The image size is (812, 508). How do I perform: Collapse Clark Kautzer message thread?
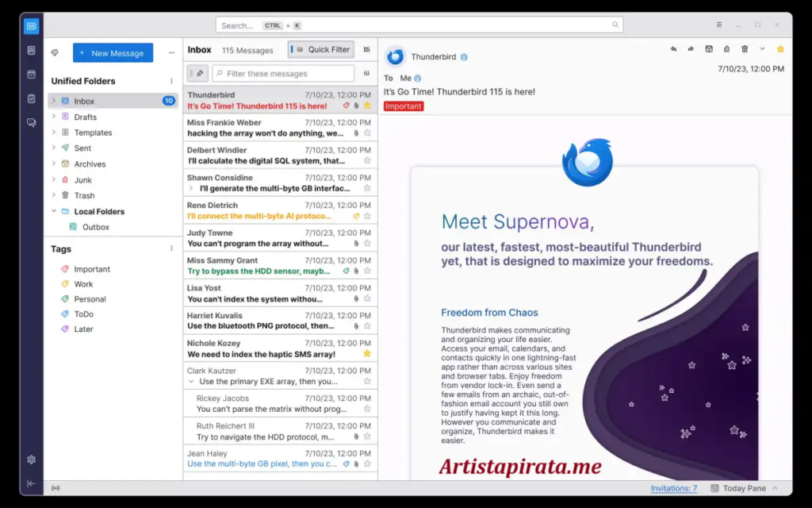tap(191, 382)
